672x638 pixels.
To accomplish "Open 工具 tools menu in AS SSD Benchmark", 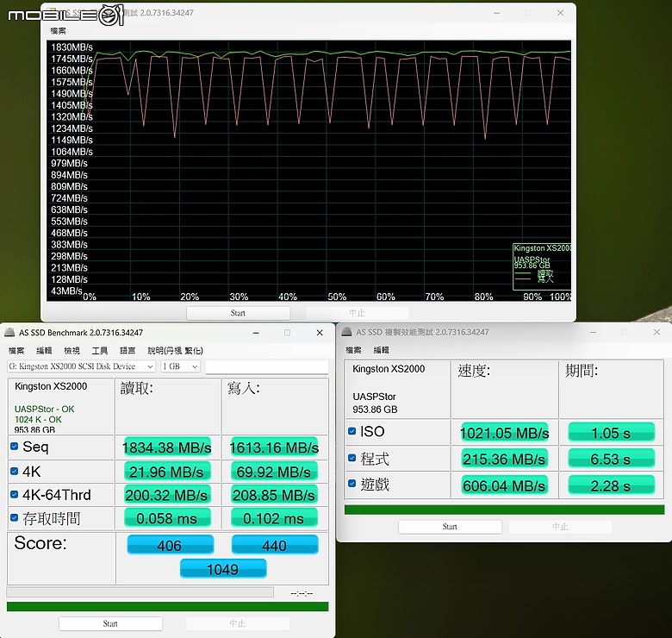I will [x=99, y=350].
